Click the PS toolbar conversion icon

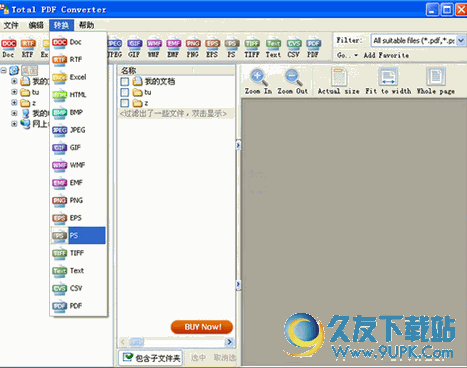231,47
